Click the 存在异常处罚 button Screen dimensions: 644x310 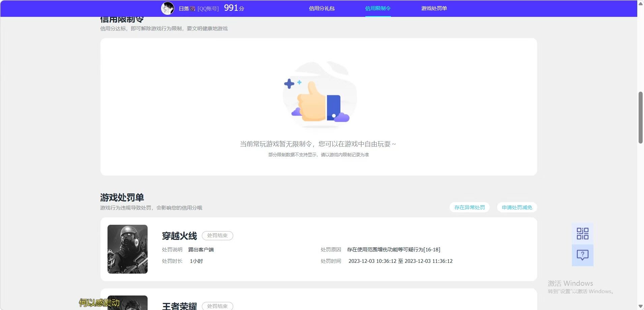click(469, 208)
